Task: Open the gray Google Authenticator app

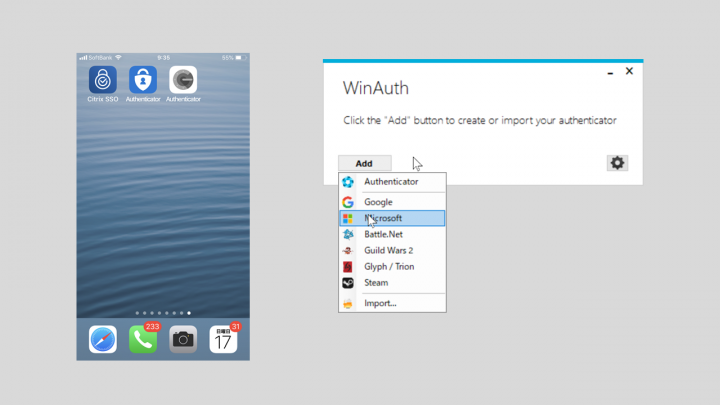Action: (x=183, y=80)
